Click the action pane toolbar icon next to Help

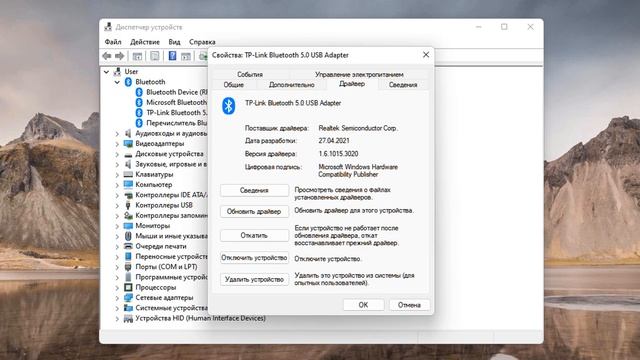pos(186,56)
